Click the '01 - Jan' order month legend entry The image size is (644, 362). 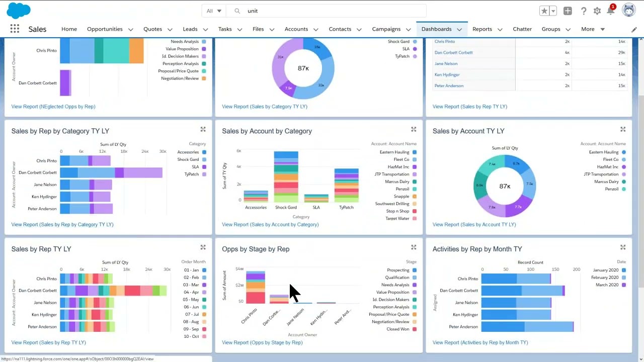coord(195,270)
